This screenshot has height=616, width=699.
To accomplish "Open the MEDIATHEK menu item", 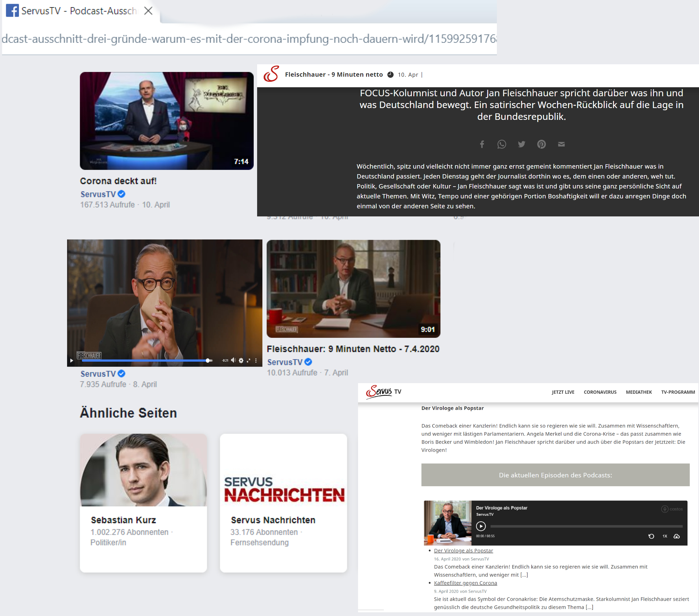I will [638, 392].
